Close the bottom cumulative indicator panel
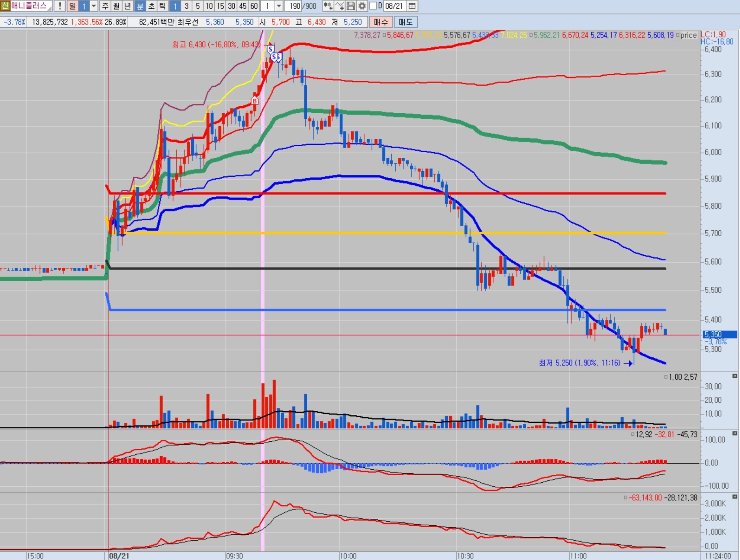The image size is (740, 560). pyautogui.click(x=734, y=497)
